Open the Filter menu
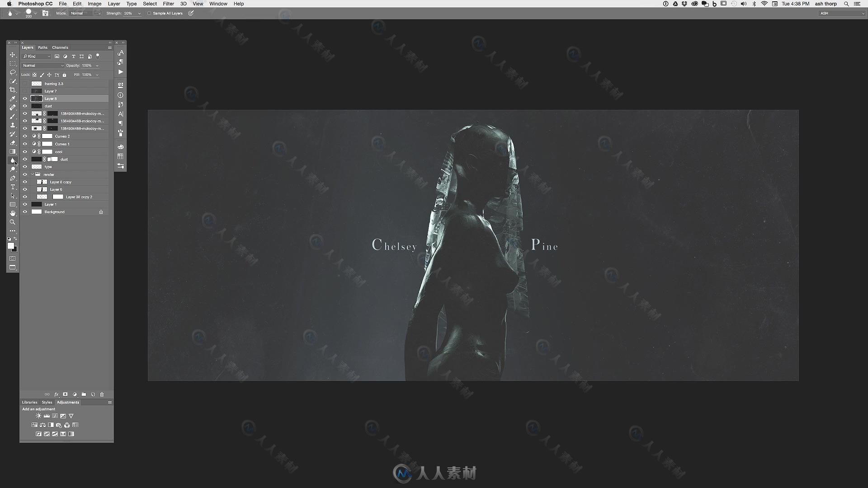Viewport: 868px width, 488px height. pyautogui.click(x=168, y=4)
